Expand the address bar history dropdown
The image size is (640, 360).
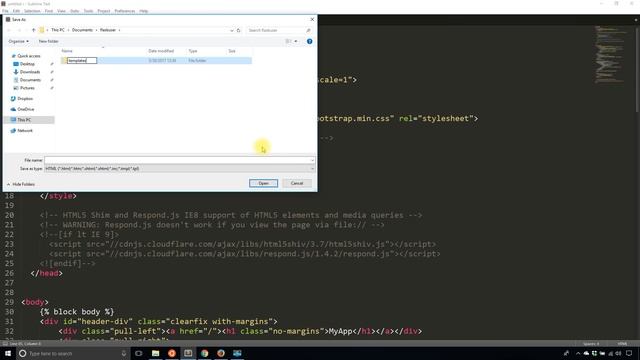point(231,30)
